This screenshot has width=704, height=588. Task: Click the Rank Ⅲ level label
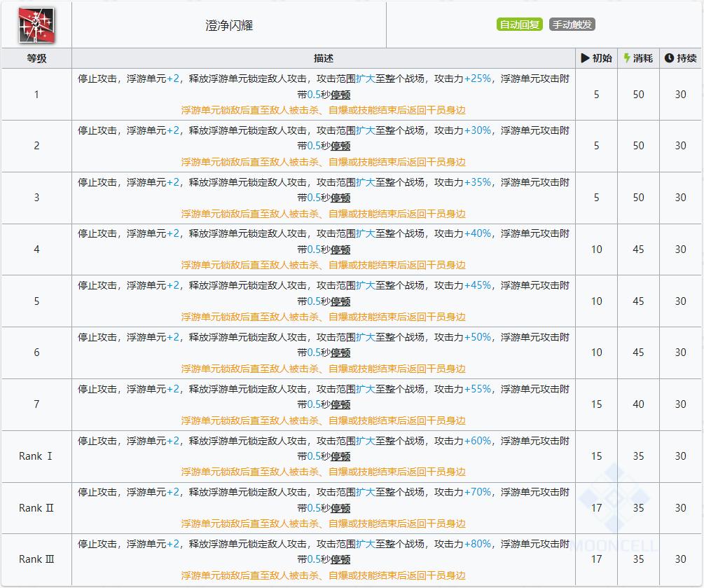click(36, 559)
